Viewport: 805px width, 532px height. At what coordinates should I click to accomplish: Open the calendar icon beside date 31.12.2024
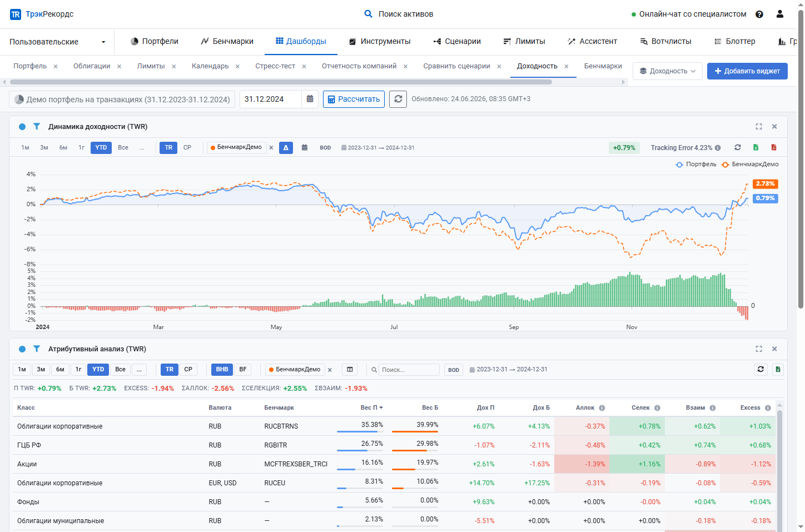tap(310, 99)
